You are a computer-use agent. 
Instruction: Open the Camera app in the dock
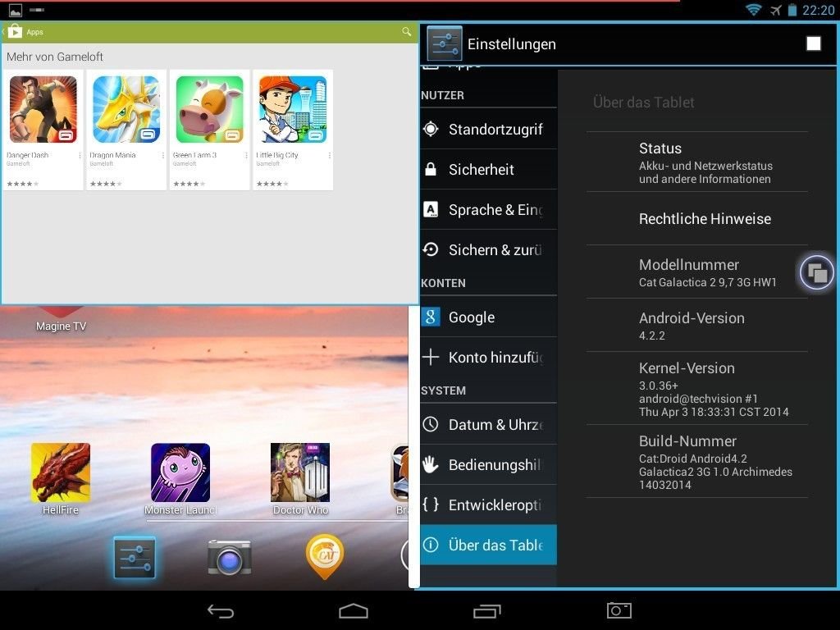pos(230,558)
